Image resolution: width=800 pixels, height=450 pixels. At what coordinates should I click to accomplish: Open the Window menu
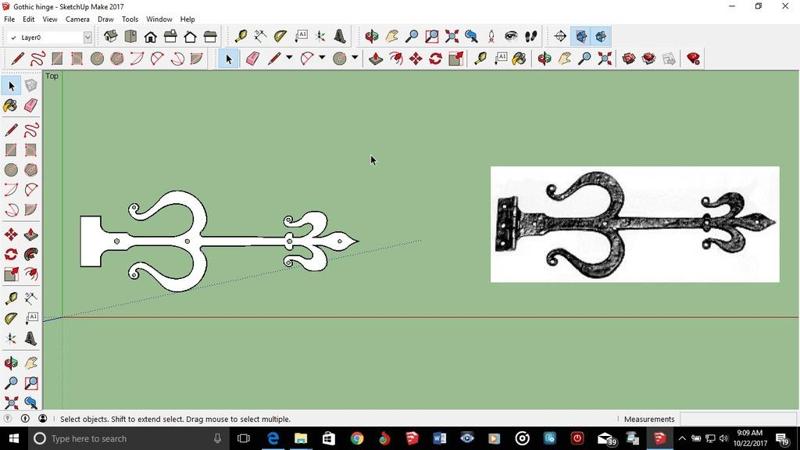[159, 19]
